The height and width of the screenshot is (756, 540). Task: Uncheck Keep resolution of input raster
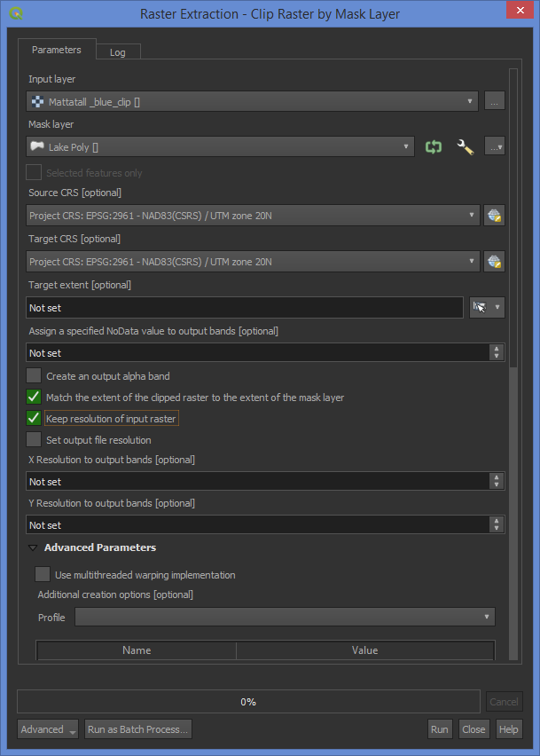click(35, 418)
